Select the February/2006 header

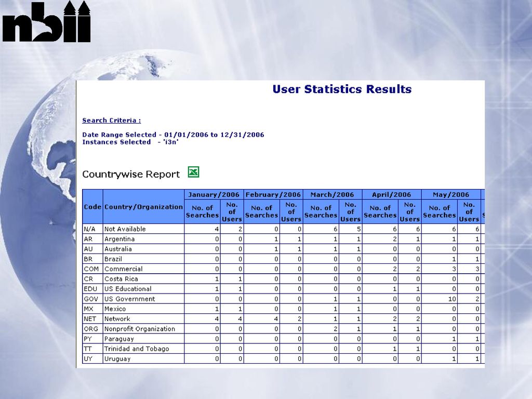coord(273,195)
